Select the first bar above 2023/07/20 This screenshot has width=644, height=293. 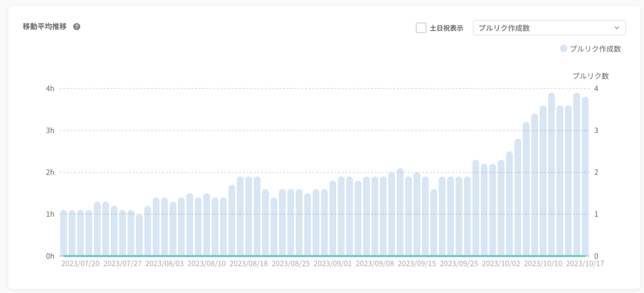pos(64,233)
